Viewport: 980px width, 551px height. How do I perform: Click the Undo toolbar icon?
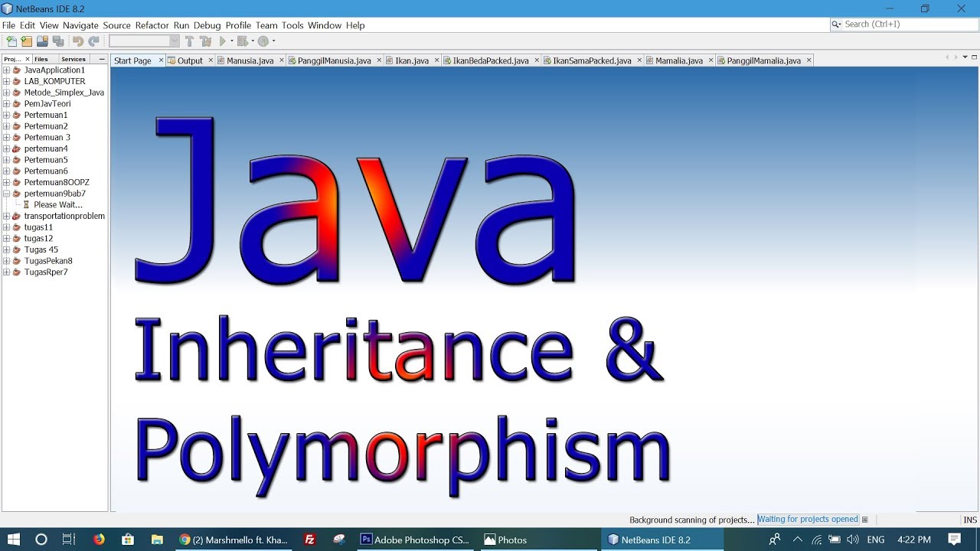click(x=78, y=41)
